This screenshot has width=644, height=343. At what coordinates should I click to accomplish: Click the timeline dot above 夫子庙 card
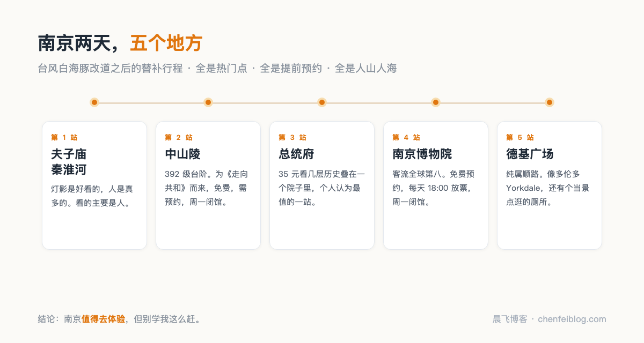point(94,102)
